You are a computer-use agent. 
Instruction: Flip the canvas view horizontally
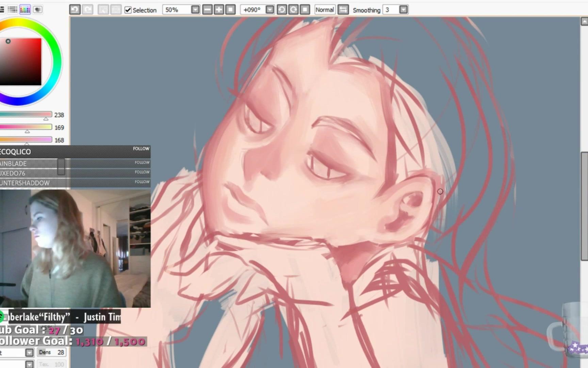pyautogui.click(x=343, y=10)
